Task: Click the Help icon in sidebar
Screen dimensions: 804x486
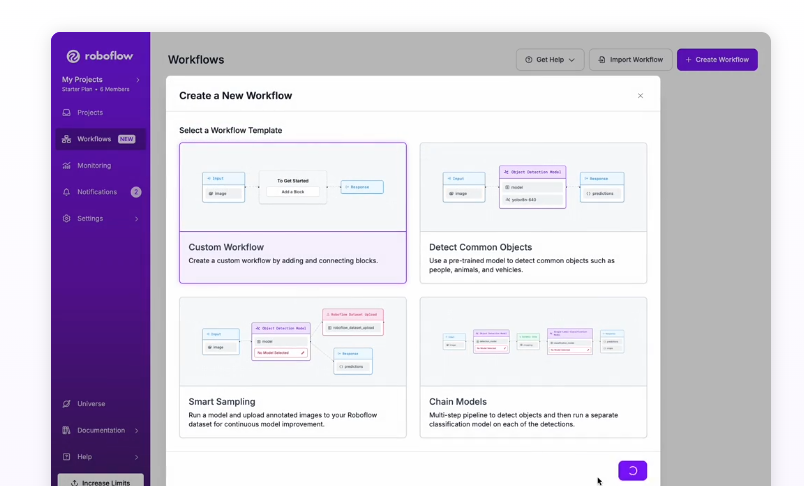Action: point(66,456)
